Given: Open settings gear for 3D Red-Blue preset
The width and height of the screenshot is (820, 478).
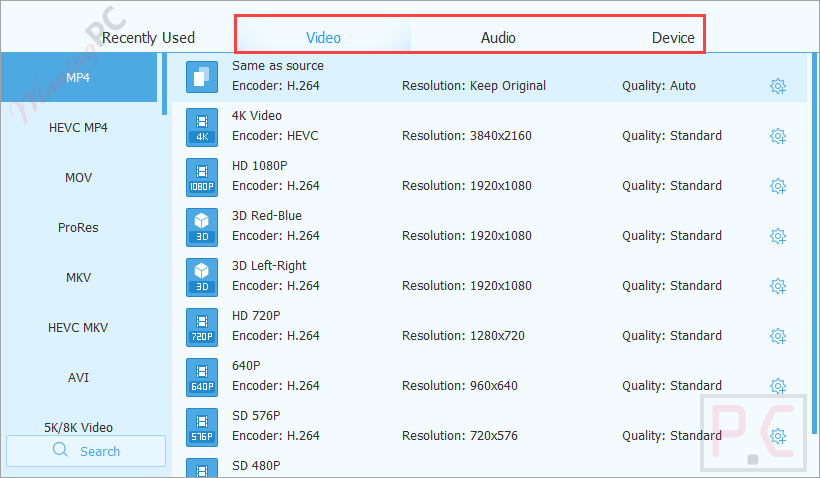Looking at the screenshot, I should point(778,236).
